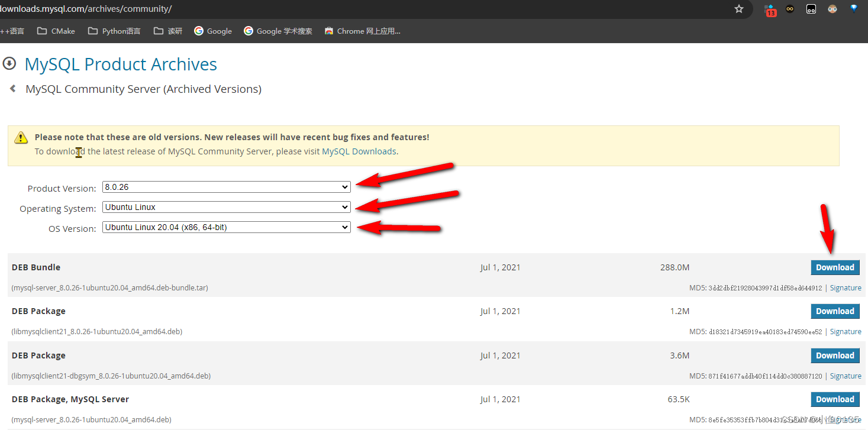Open the extension with red 13 badge
868x430 pixels.
tap(770, 9)
